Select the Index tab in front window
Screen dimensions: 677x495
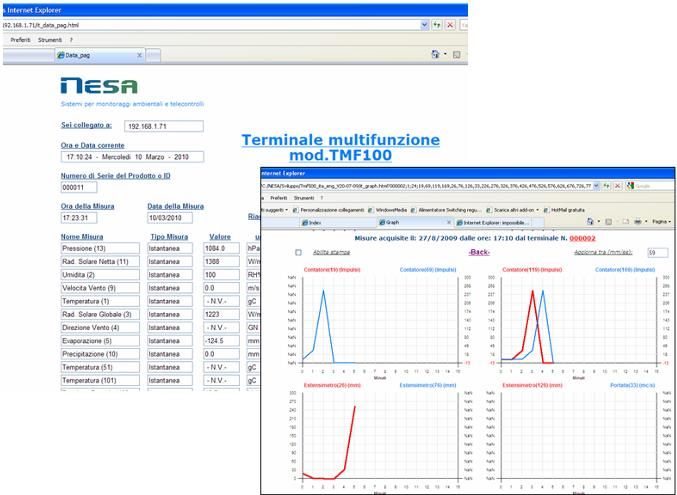click(337, 222)
